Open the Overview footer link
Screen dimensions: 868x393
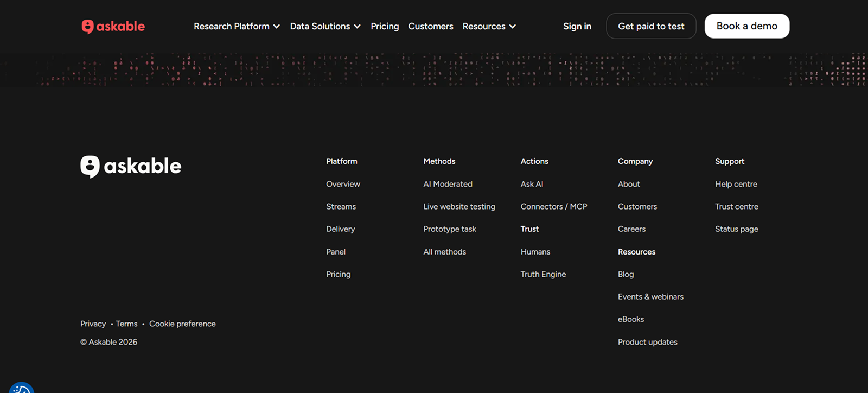(343, 184)
